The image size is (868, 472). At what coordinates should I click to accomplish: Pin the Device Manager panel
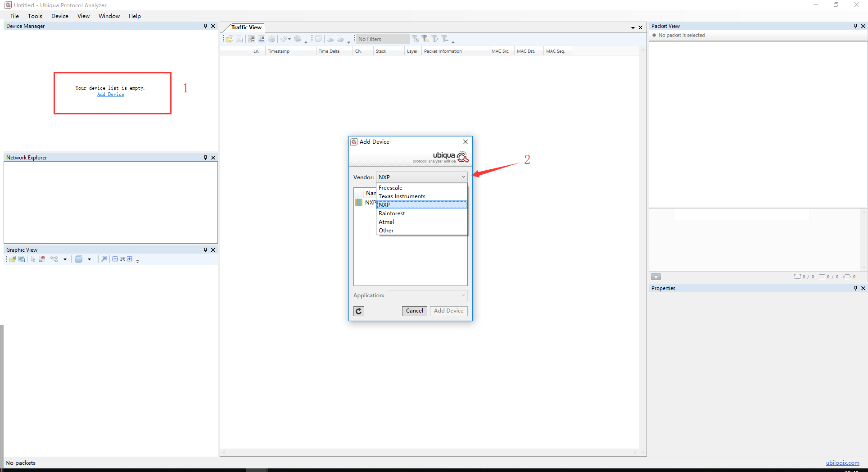pyautogui.click(x=205, y=26)
